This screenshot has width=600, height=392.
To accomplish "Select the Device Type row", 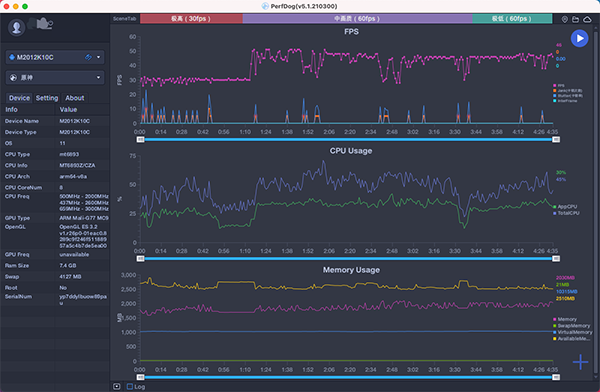I will (x=55, y=132).
